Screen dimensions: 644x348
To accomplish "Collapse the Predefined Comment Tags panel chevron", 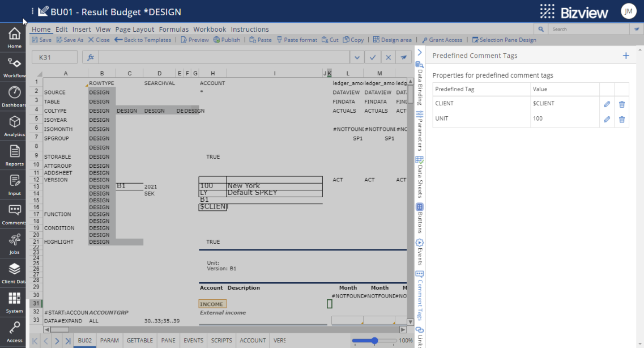I will (420, 52).
